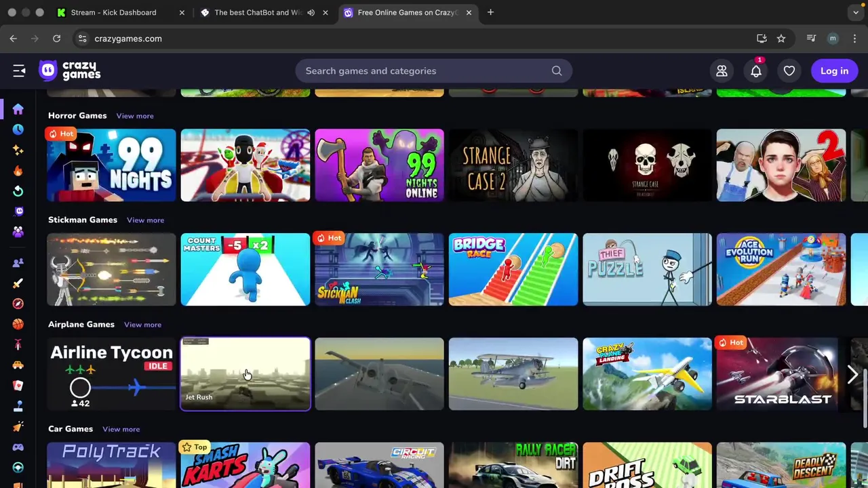Screen dimensions: 868x488
Task: Open the PolyTrack game thumbnail
Action: coord(111,465)
